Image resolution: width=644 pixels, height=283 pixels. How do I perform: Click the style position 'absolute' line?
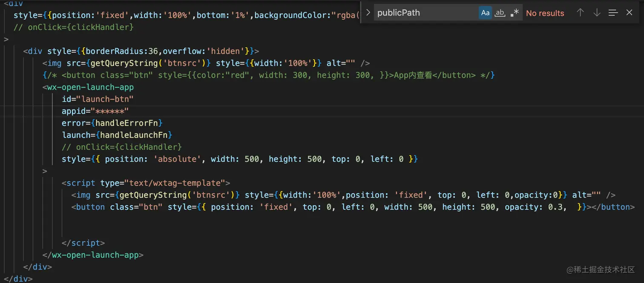coord(240,159)
